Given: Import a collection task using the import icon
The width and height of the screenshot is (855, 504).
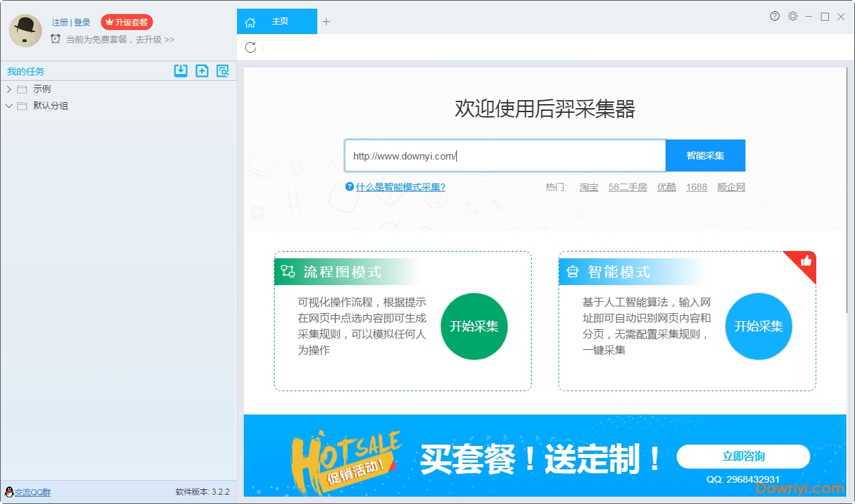Looking at the screenshot, I should [180, 71].
